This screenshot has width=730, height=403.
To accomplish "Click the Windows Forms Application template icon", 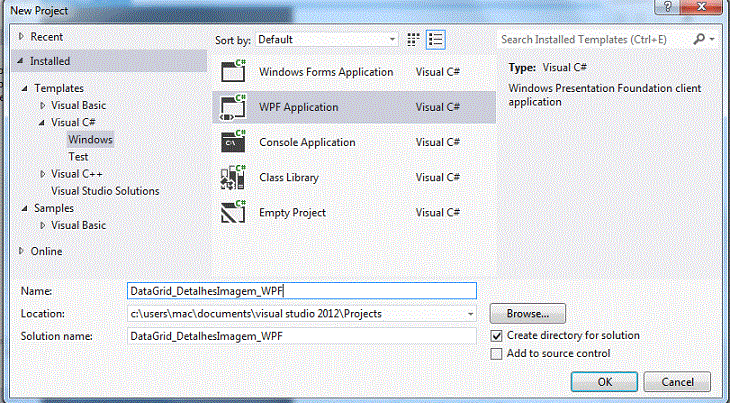I will (x=233, y=71).
